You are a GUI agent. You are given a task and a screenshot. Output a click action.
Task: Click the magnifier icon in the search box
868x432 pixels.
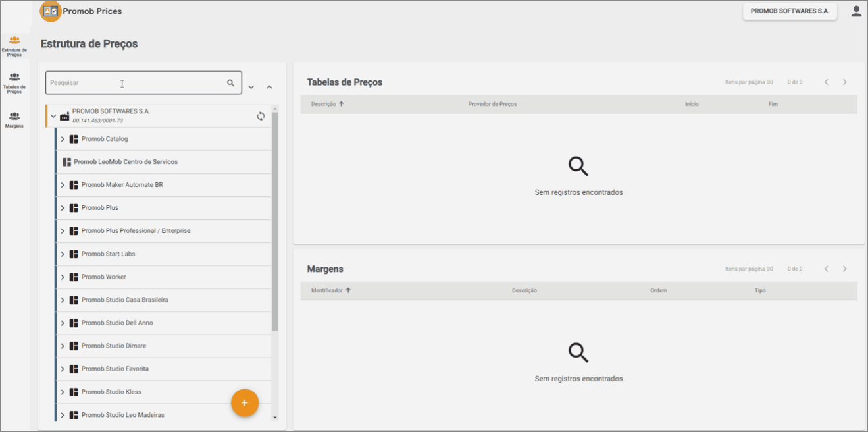[x=231, y=83]
